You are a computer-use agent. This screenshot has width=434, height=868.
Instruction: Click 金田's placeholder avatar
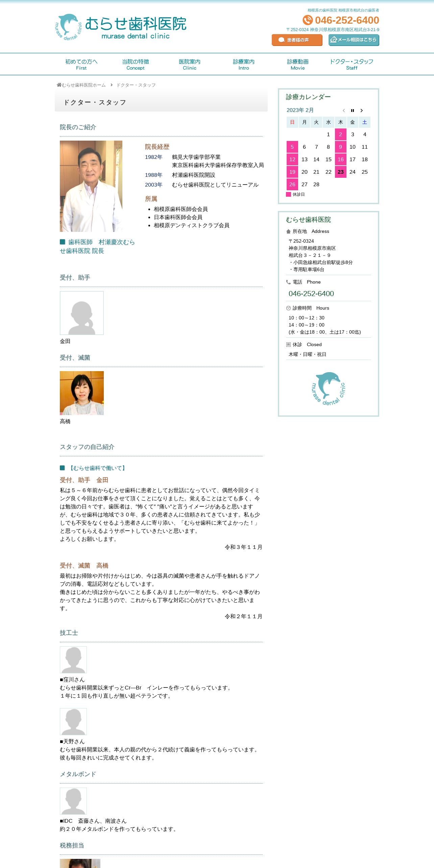pos(82,313)
